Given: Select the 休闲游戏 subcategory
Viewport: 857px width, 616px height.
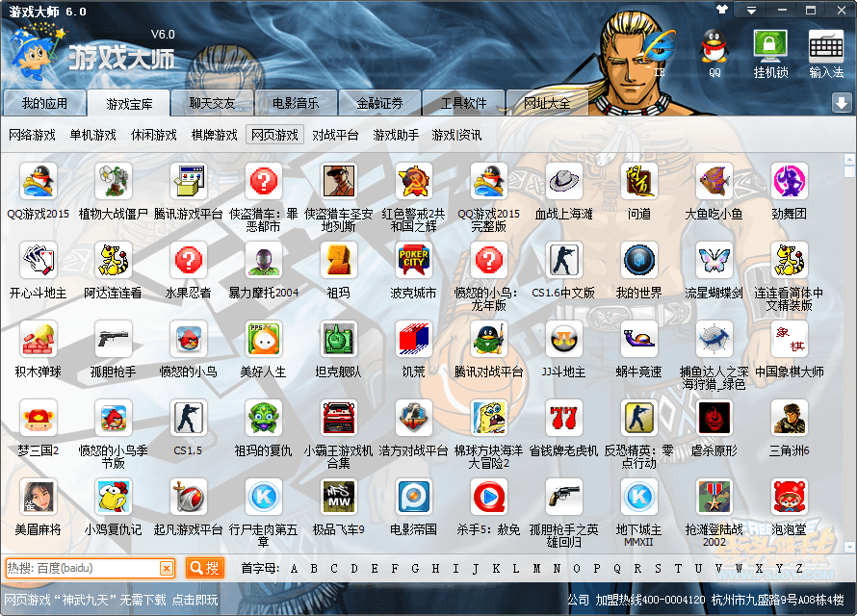Looking at the screenshot, I should point(153,135).
